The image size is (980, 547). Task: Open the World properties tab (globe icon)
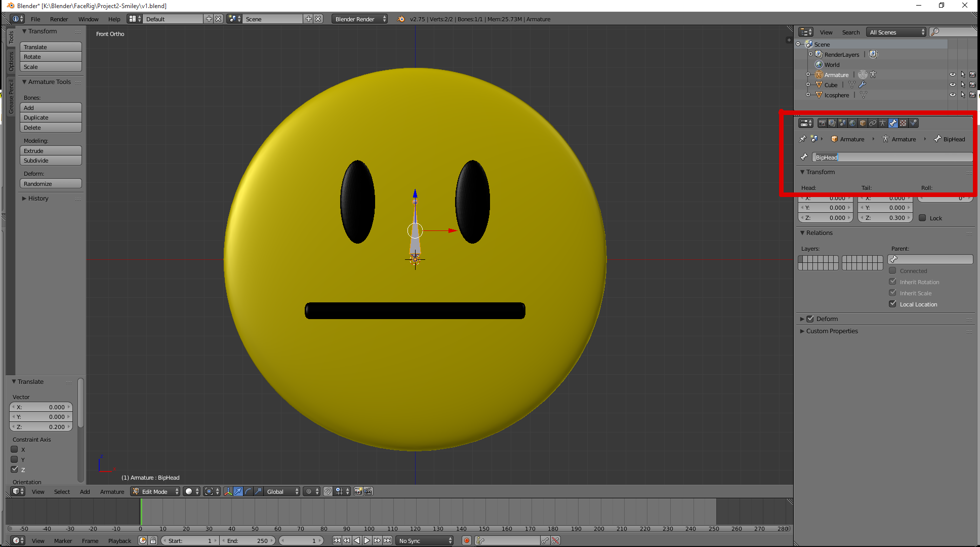pos(852,123)
